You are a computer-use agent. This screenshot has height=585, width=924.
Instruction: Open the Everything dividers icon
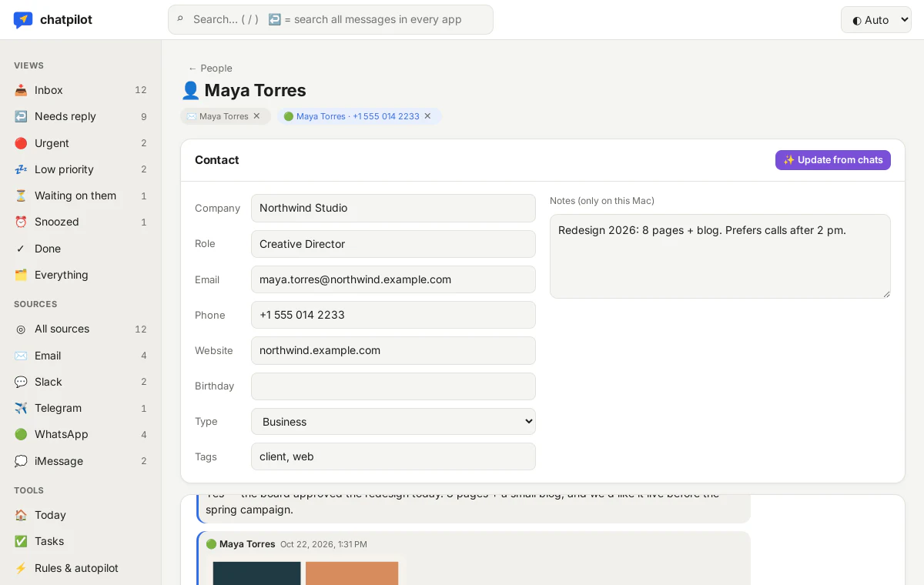[21, 275]
